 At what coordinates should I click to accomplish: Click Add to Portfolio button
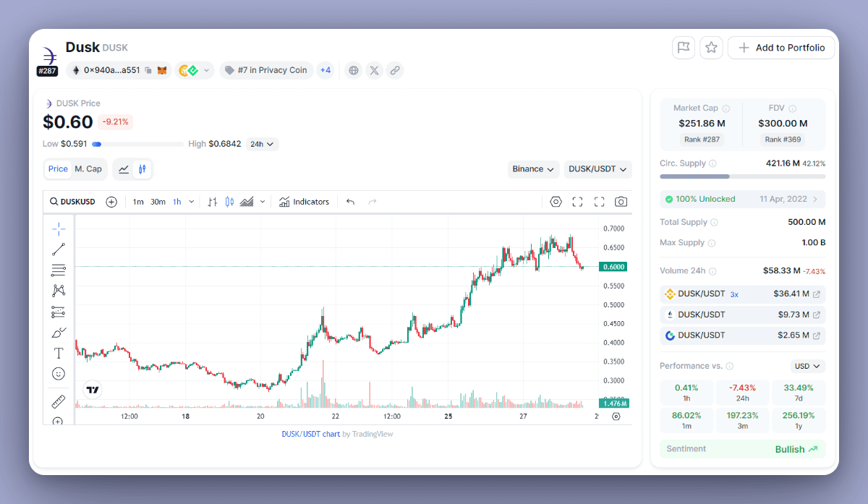tap(781, 48)
